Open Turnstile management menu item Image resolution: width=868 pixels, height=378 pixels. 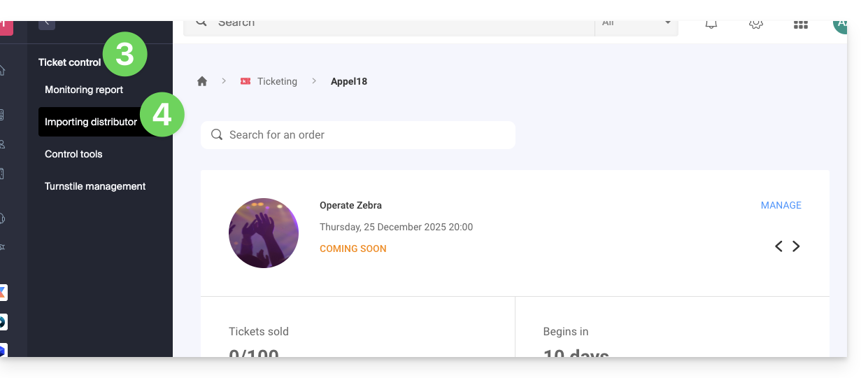[x=95, y=186]
